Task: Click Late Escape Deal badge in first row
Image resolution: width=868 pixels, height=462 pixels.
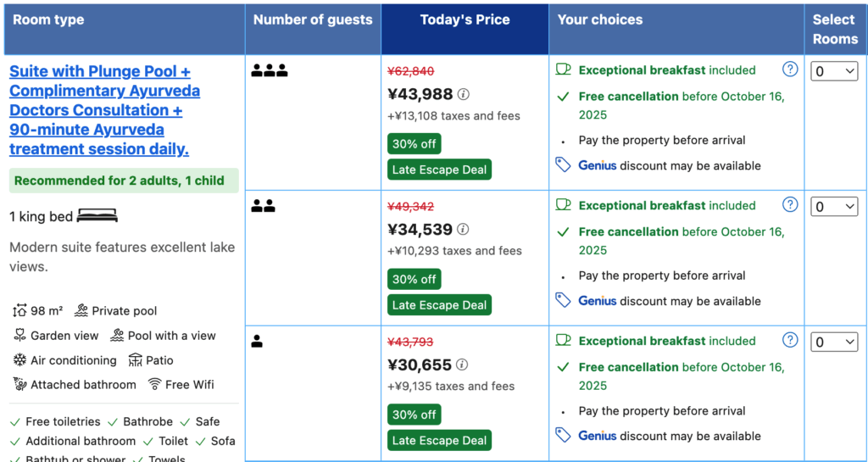Action: point(439,170)
